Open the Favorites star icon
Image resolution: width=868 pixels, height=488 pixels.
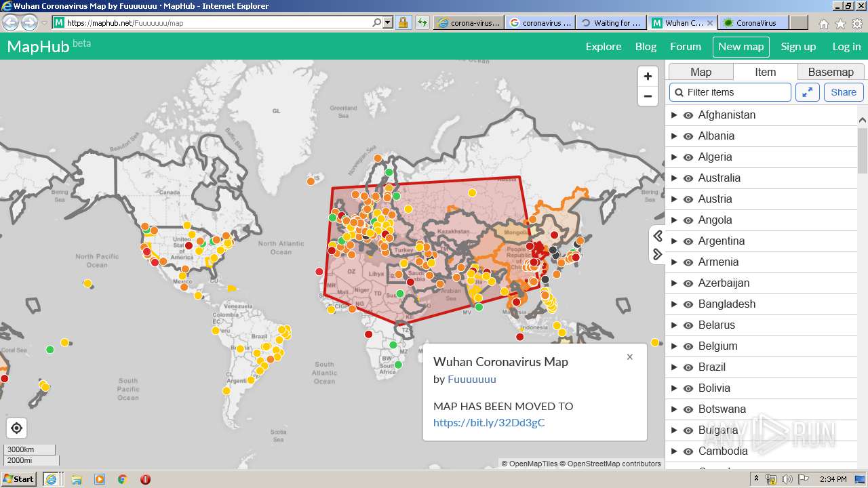[840, 24]
